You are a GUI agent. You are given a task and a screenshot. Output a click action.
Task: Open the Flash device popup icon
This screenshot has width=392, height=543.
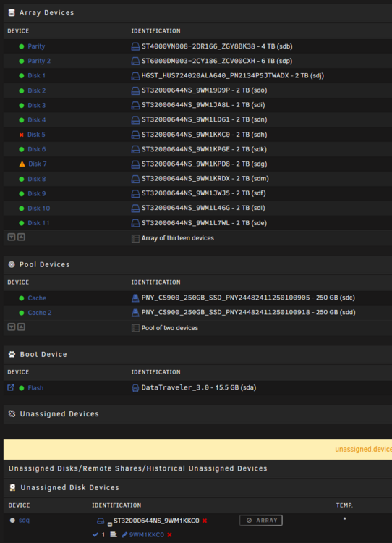click(x=11, y=387)
